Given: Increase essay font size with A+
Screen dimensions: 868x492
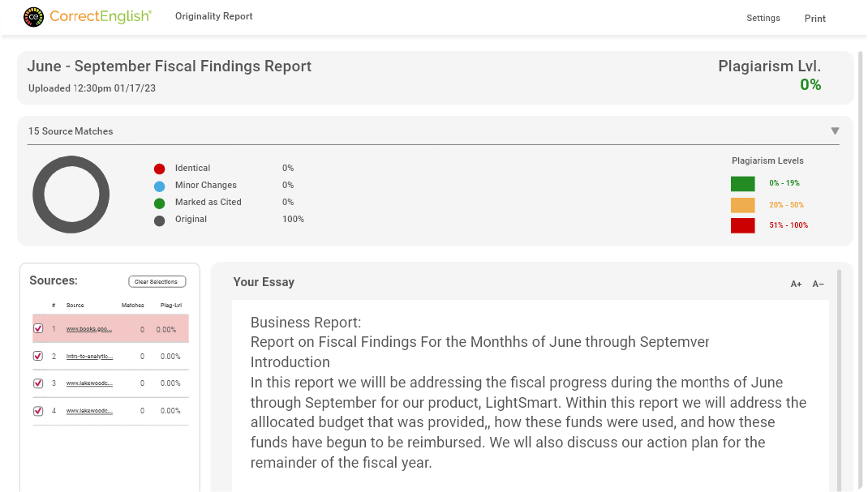Looking at the screenshot, I should coord(796,285).
